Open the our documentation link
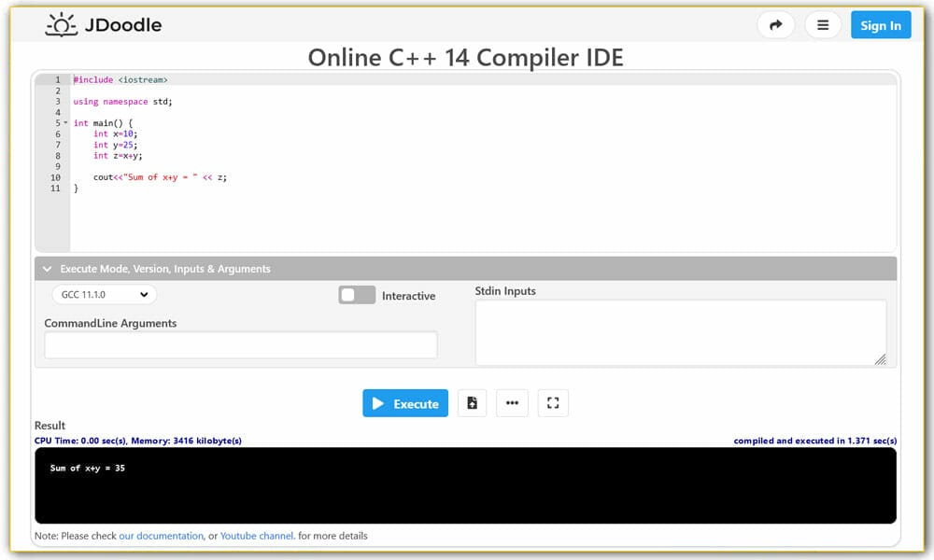Viewport: 934px width, 560px height. pos(161,536)
